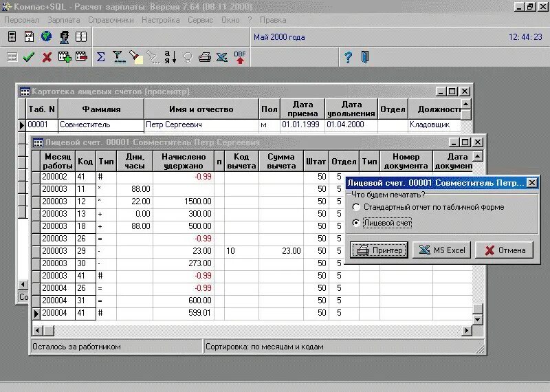Click horizontal scroll left arrow in Лицевой счет
Image resolution: width=550 pixels, height=392 pixels.
38,330
